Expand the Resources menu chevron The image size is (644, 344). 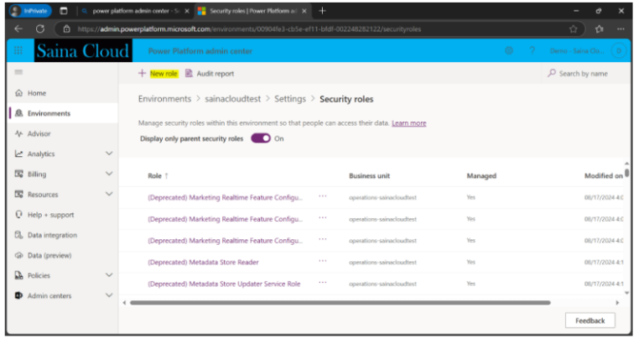(x=109, y=194)
